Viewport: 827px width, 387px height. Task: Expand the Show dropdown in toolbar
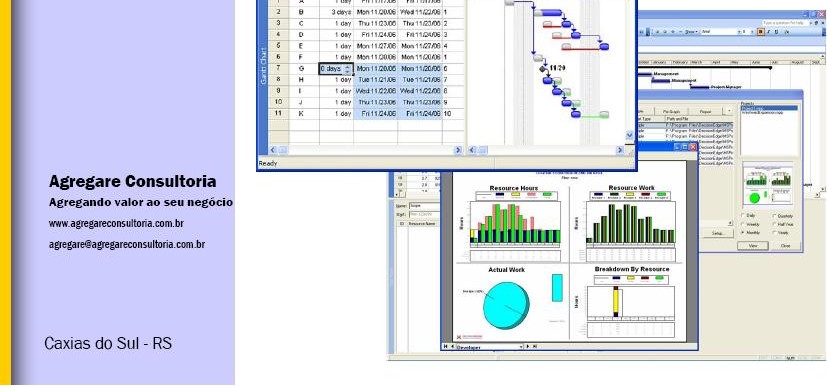(x=690, y=32)
